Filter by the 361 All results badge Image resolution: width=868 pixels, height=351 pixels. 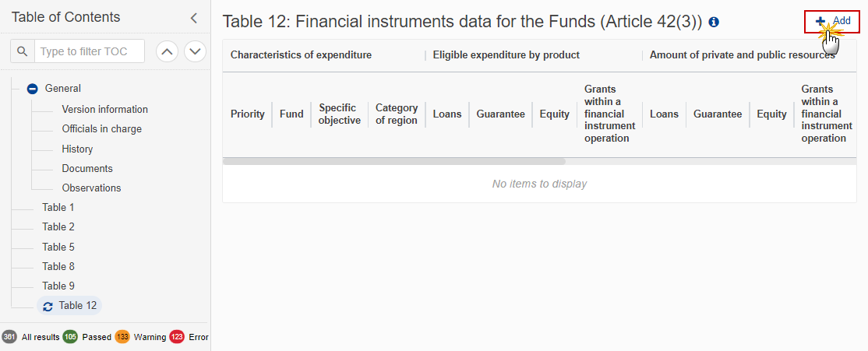point(9,337)
